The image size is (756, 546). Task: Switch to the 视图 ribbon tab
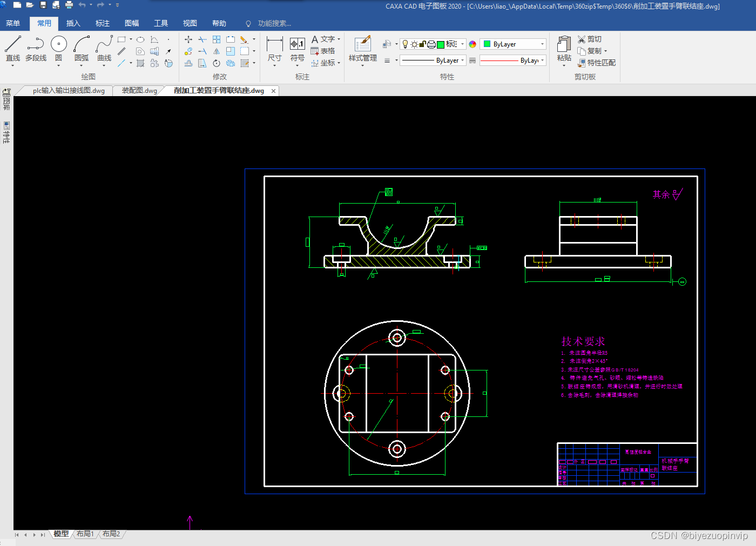click(190, 23)
